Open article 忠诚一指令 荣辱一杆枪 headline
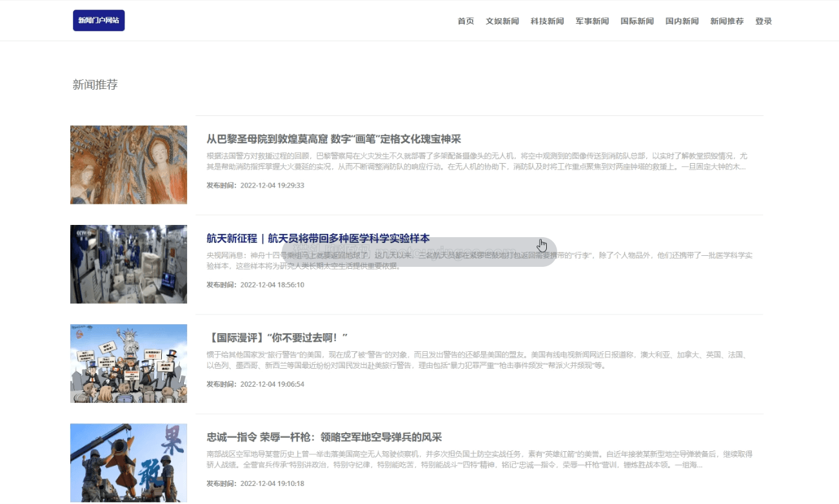The width and height of the screenshot is (839, 504). (324, 437)
